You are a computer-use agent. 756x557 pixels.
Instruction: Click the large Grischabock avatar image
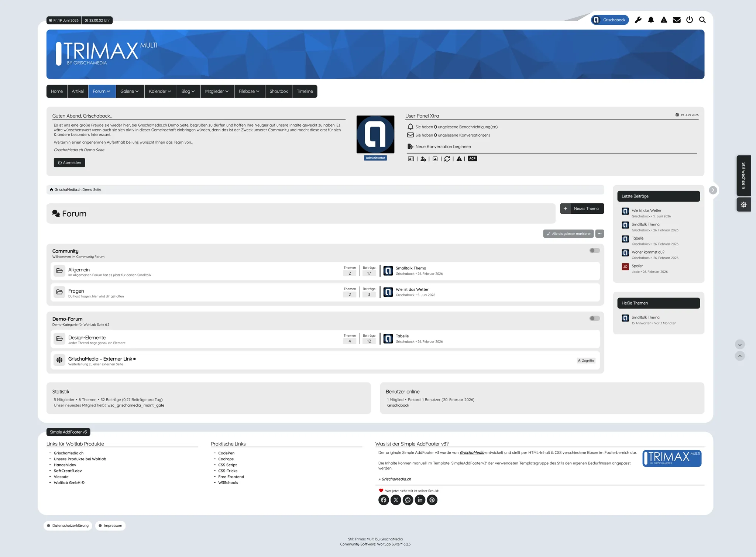click(x=375, y=134)
